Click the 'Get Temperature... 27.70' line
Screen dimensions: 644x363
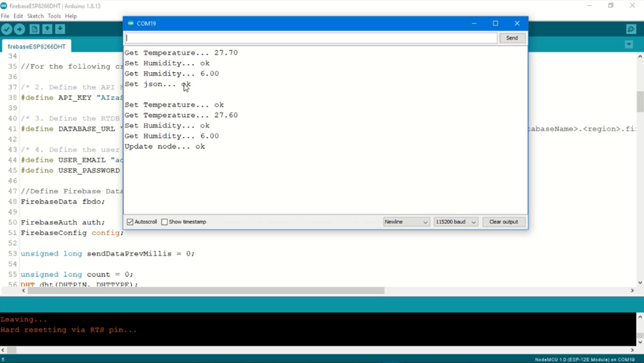point(181,52)
